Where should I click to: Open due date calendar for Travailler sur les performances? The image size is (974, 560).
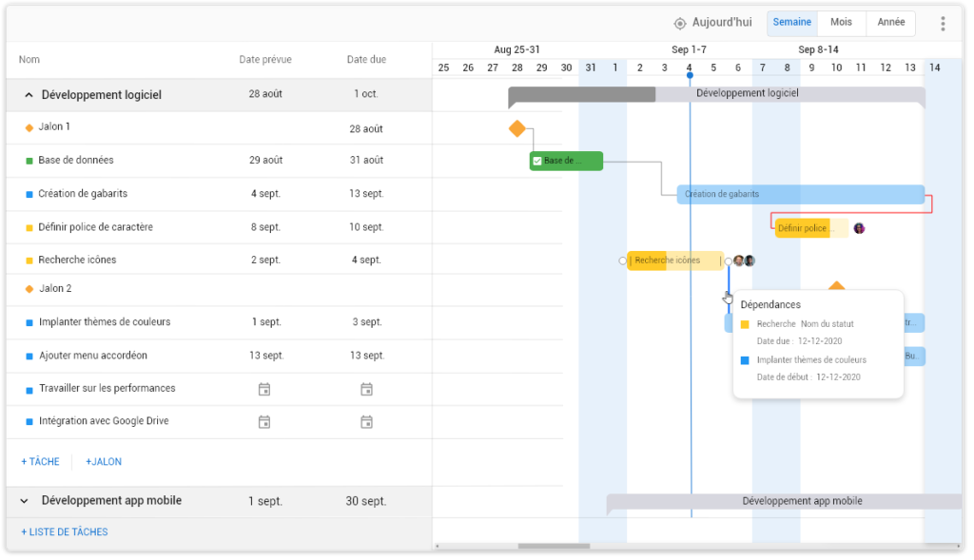click(x=366, y=389)
